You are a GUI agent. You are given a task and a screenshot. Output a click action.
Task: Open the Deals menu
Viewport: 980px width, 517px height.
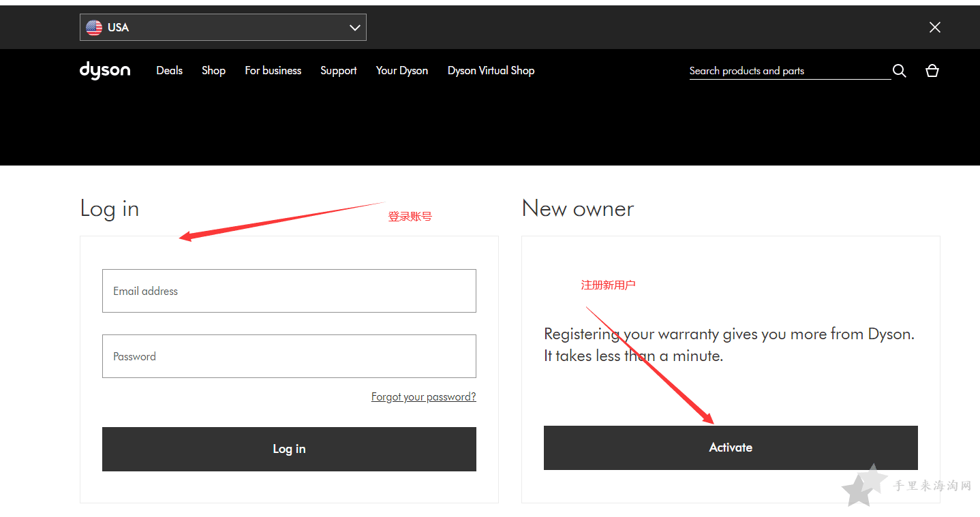170,70
